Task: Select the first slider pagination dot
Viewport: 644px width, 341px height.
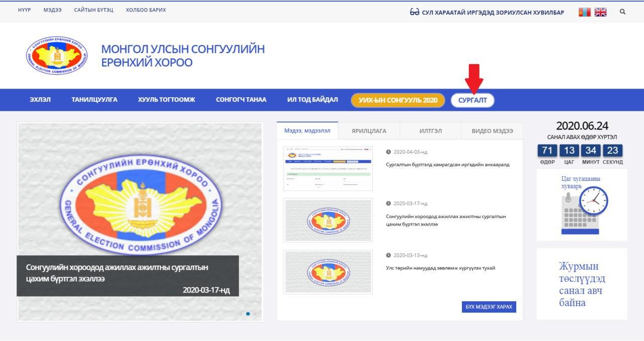Action: tap(242, 314)
